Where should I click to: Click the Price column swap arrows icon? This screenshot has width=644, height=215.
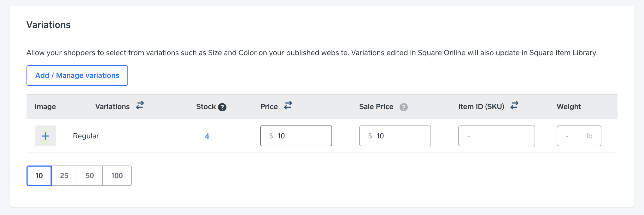[x=288, y=105]
